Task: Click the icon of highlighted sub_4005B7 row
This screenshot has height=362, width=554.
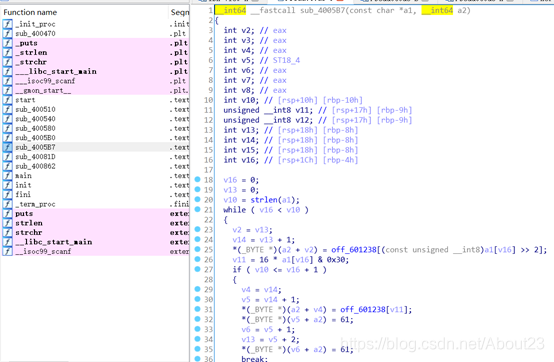Action: tap(7, 147)
